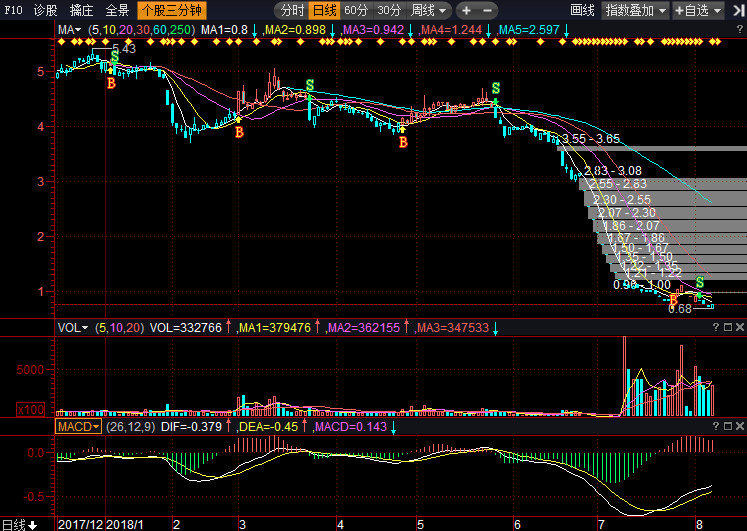Click the S sell marker in August
747x531 pixels.
[700, 282]
